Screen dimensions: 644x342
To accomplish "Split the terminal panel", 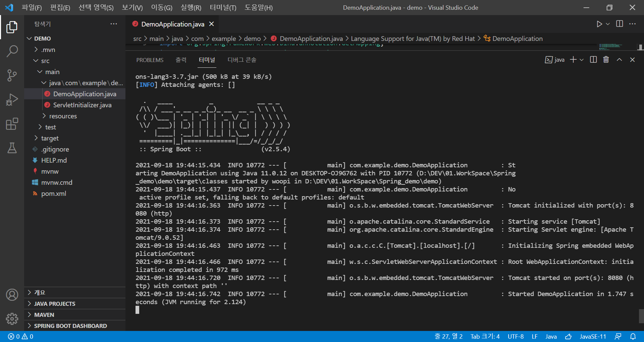I will coord(593,59).
